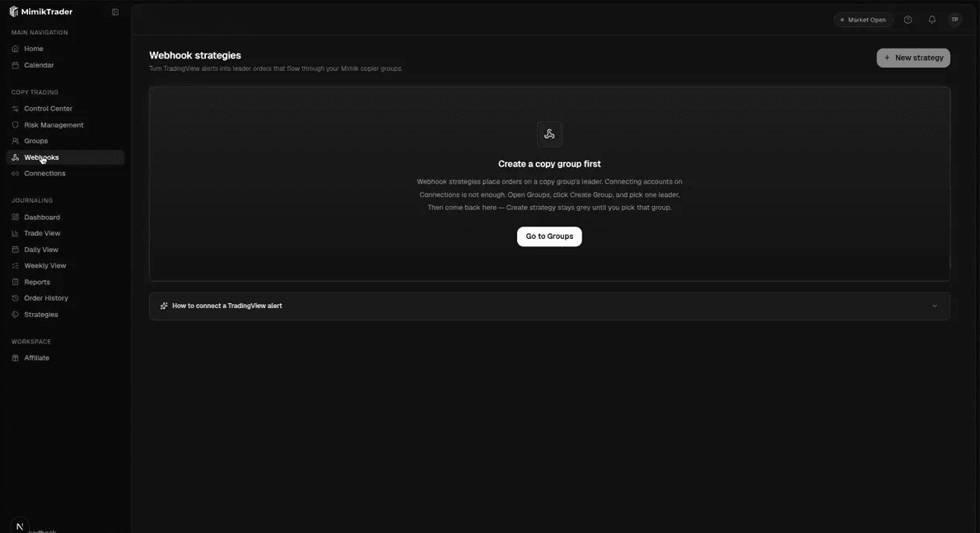Screen dimensions: 980x533
Task: Click the Go to Groups button
Action: (x=549, y=236)
